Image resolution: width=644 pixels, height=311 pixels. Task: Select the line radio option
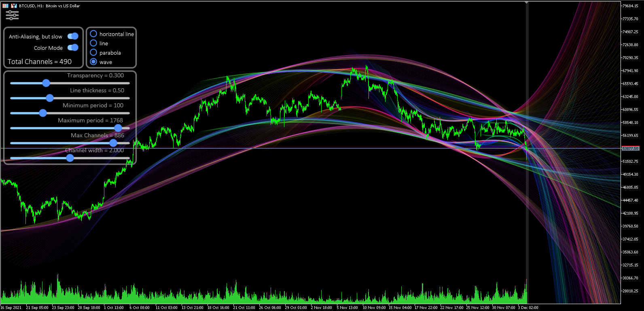click(x=93, y=43)
